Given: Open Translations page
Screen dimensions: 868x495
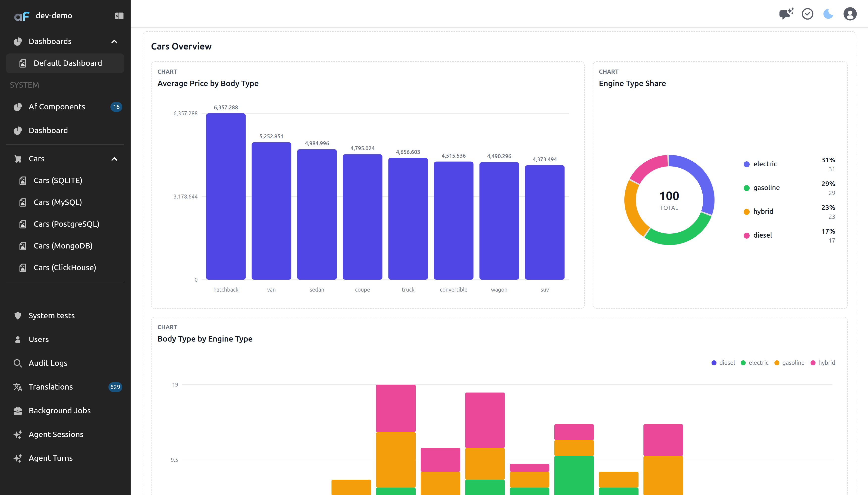Looking at the screenshot, I should [65, 387].
